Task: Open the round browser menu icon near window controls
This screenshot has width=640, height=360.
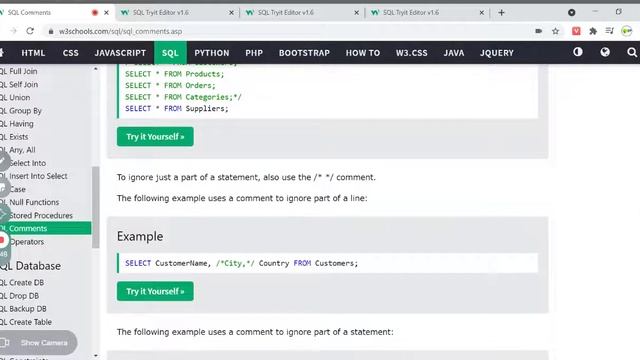Action: pyautogui.click(x=571, y=13)
